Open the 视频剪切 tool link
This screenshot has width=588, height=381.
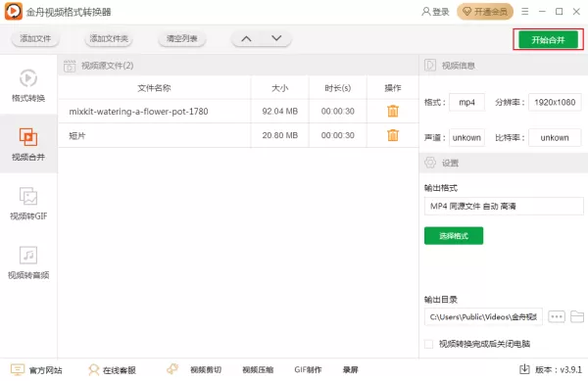[x=206, y=370]
